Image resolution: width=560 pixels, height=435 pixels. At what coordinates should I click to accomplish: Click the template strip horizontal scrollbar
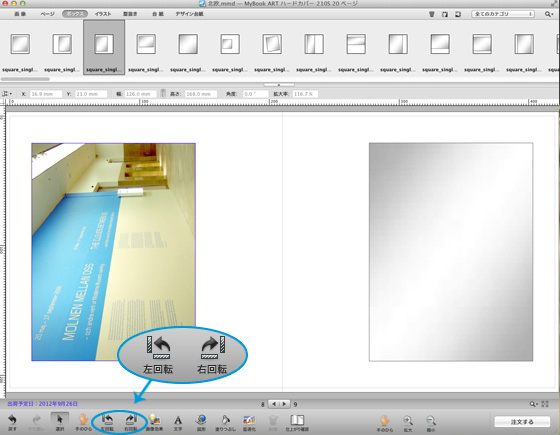point(25,79)
